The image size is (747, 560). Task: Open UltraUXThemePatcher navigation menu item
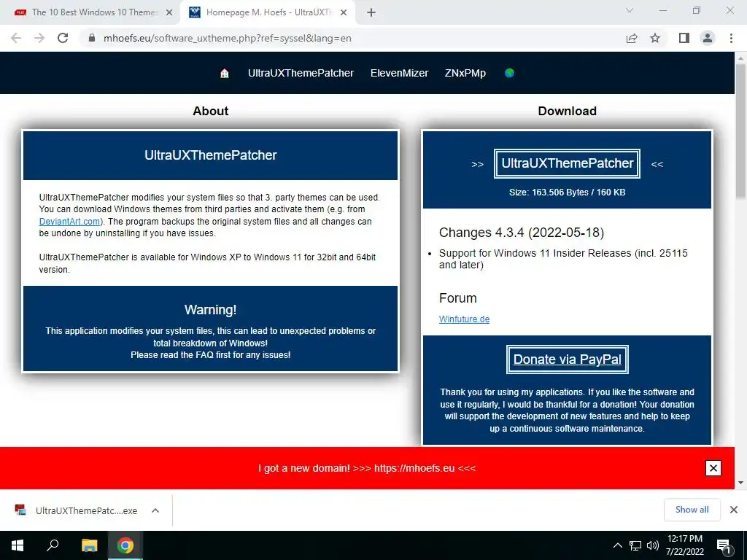(301, 73)
